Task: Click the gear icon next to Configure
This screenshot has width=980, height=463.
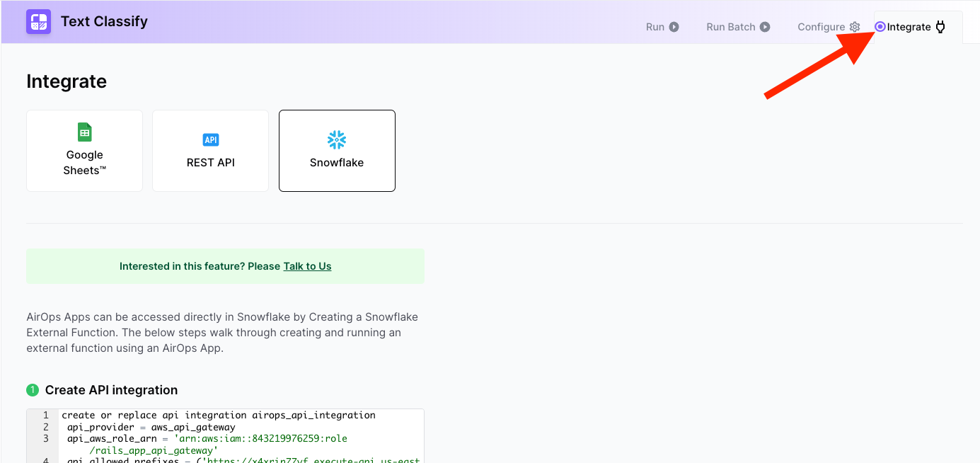Action: (x=855, y=27)
